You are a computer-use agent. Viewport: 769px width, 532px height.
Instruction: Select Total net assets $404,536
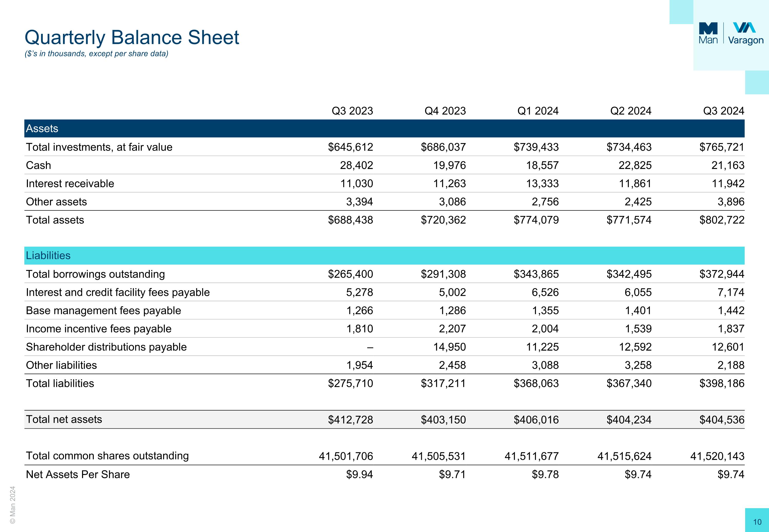[722, 419]
